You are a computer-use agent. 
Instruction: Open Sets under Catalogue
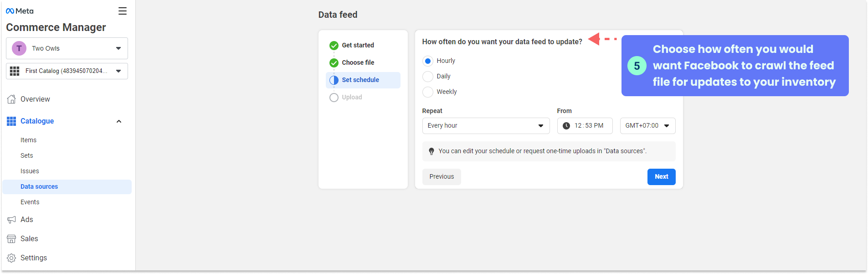tap(27, 155)
